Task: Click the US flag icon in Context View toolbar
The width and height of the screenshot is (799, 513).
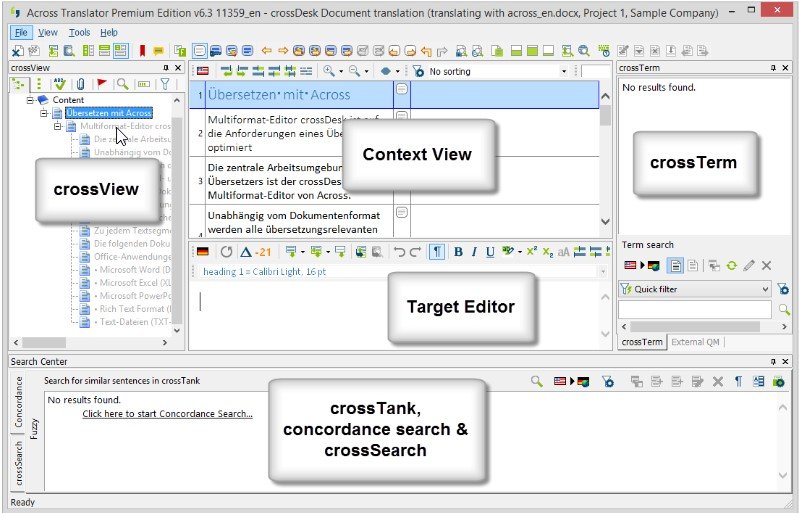Action: click(x=203, y=71)
